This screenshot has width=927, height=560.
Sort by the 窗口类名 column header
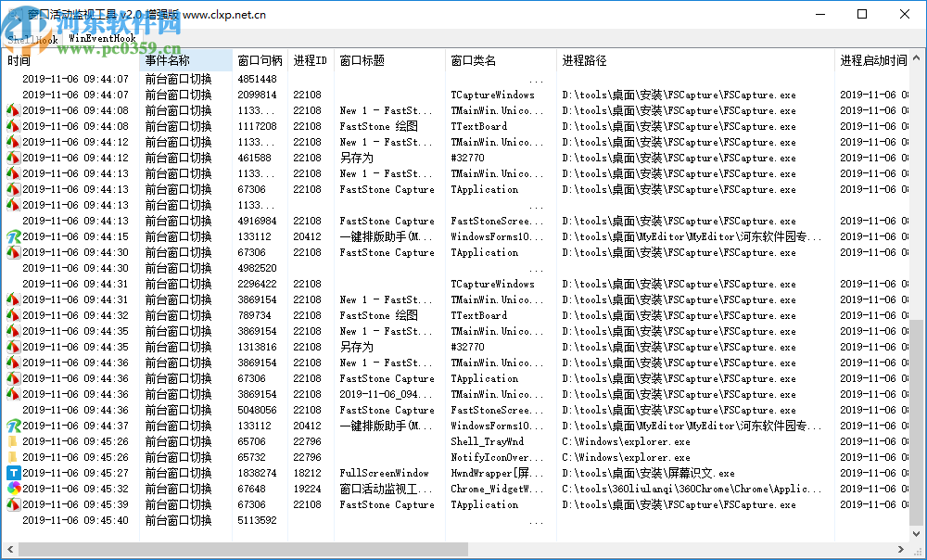pyautogui.click(x=501, y=60)
